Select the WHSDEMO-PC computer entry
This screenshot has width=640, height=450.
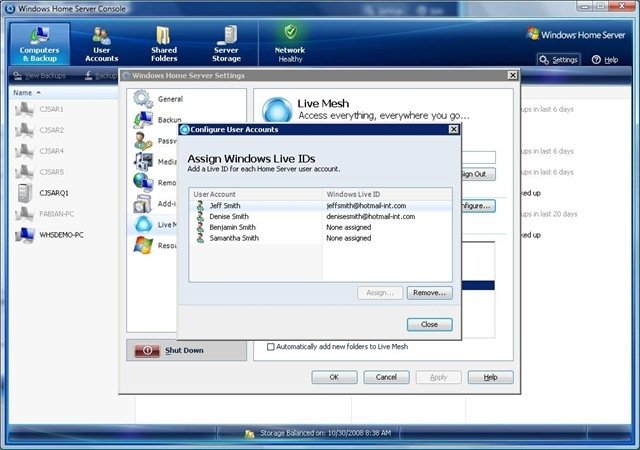(x=60, y=236)
